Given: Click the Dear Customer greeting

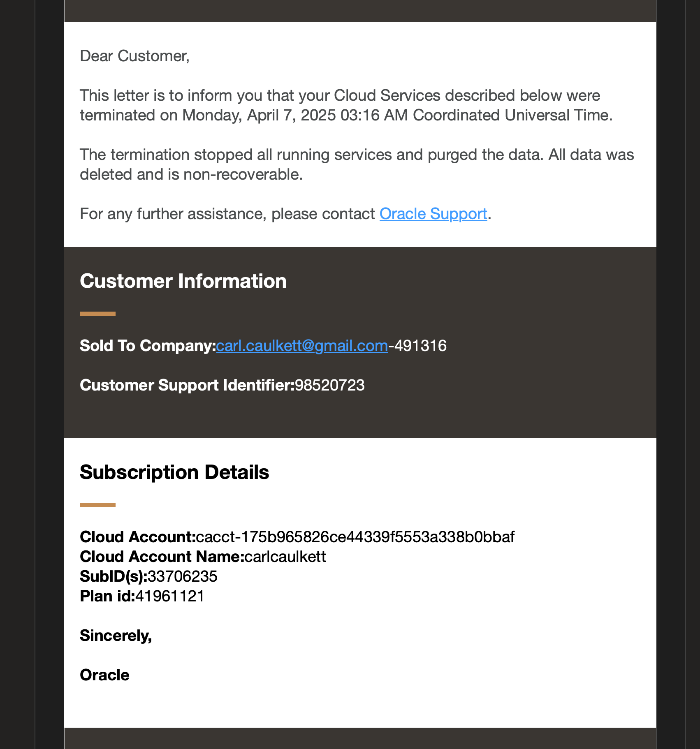Looking at the screenshot, I should (134, 56).
